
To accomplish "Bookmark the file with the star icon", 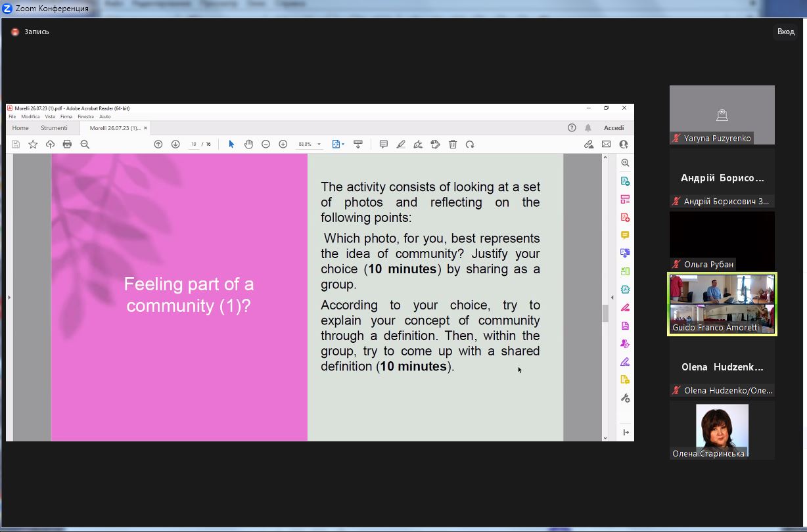I will pyautogui.click(x=33, y=144).
